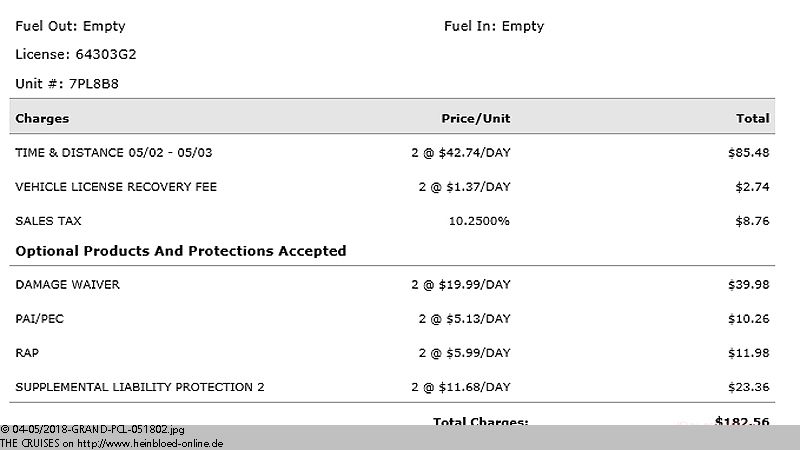The image size is (800, 450).
Task: Click the Unit #: 7PL8B8 text
Action: tap(67, 84)
